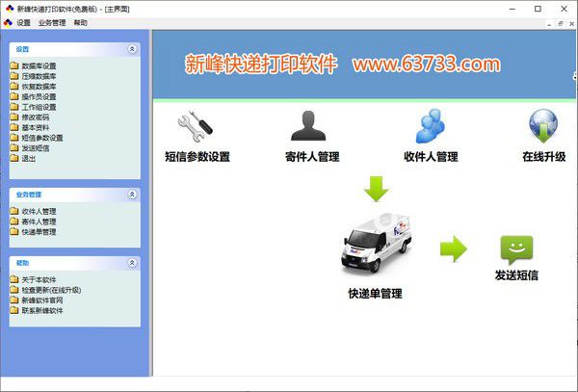The image size is (578, 392).
Task: Collapse the 业务管理 sidebar panel with its chevron
Action: click(132, 195)
